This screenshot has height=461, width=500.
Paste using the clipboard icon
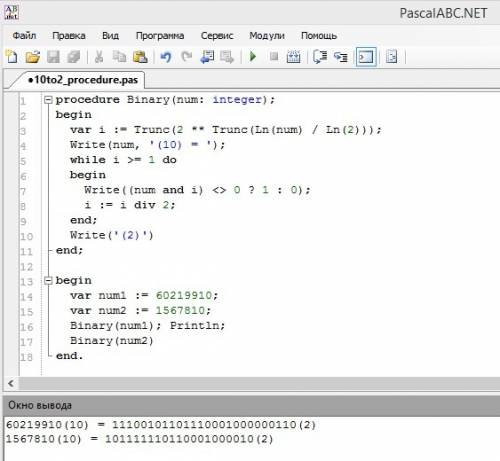(140, 57)
